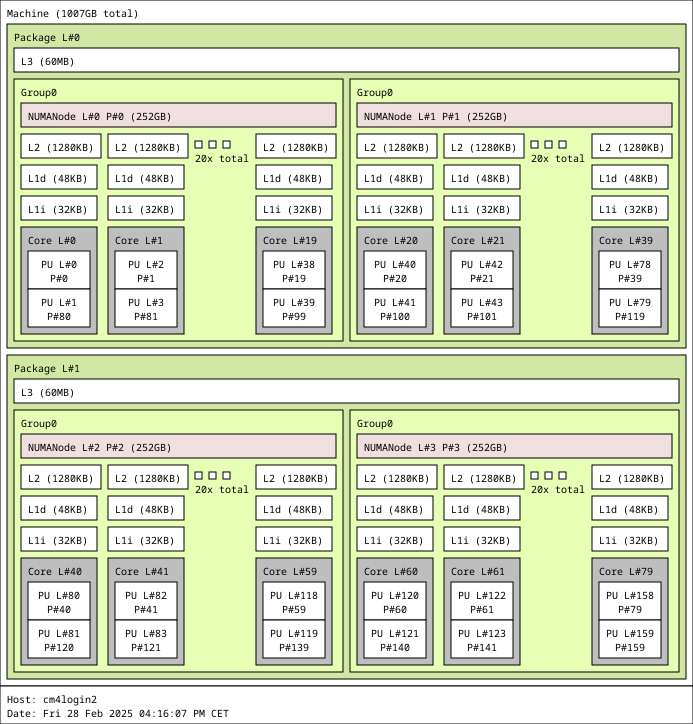The height and width of the screenshot is (724, 693).
Task: Click the PU L#83 P#121 box
Action: click(146, 640)
